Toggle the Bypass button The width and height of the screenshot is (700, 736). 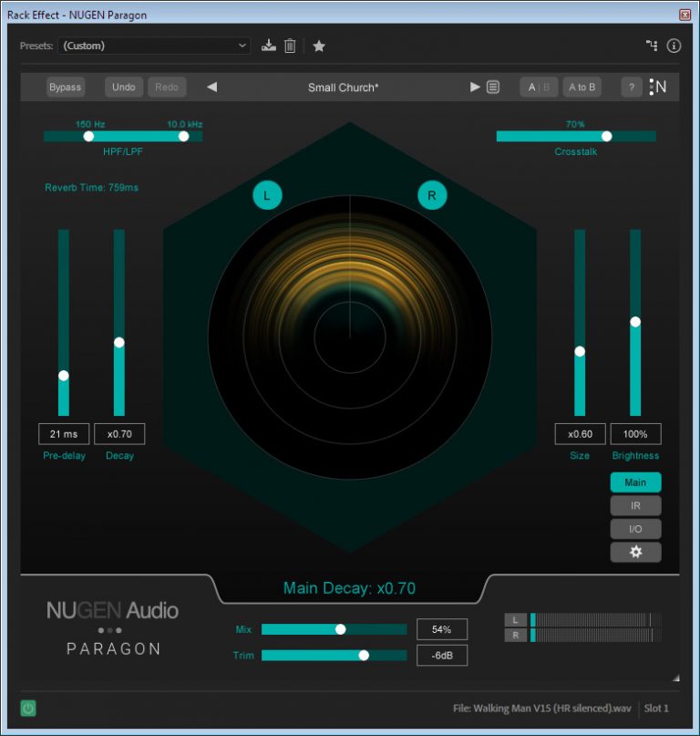[66, 88]
